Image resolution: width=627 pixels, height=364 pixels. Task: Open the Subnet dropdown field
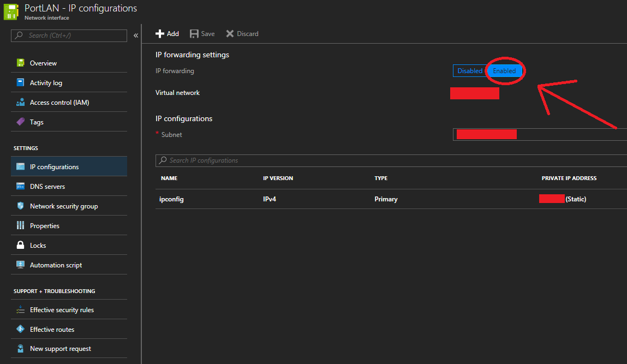coord(540,134)
